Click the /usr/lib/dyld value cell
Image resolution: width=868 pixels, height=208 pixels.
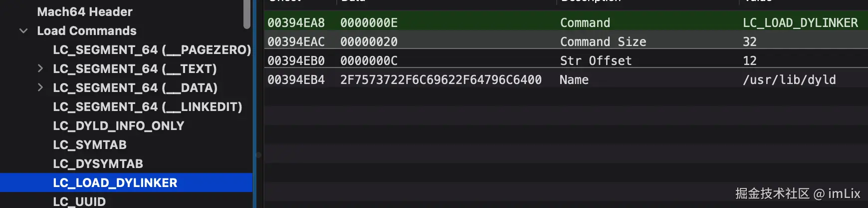(789, 79)
